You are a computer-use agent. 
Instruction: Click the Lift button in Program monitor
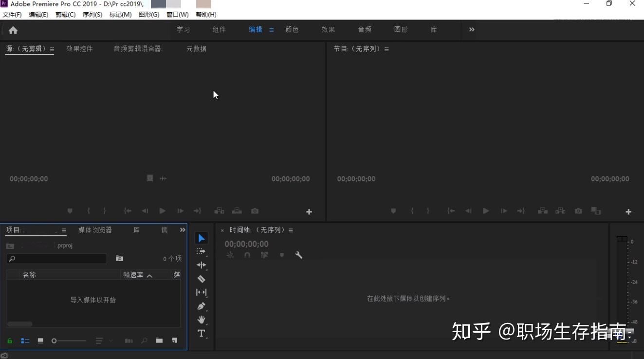pos(542,211)
